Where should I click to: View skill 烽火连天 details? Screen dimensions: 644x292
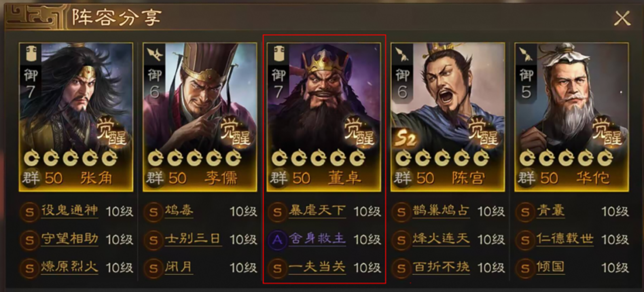[441, 239]
